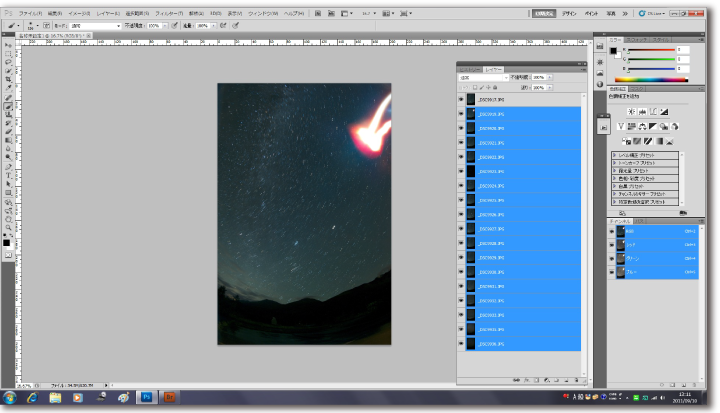
Task: Select the Move tool in the toolbox
Action: coord(8,46)
